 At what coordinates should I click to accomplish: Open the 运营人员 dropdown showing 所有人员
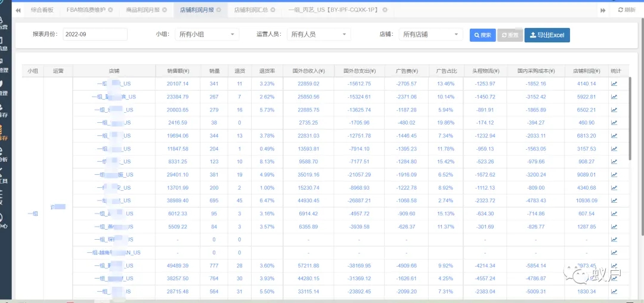(319, 35)
